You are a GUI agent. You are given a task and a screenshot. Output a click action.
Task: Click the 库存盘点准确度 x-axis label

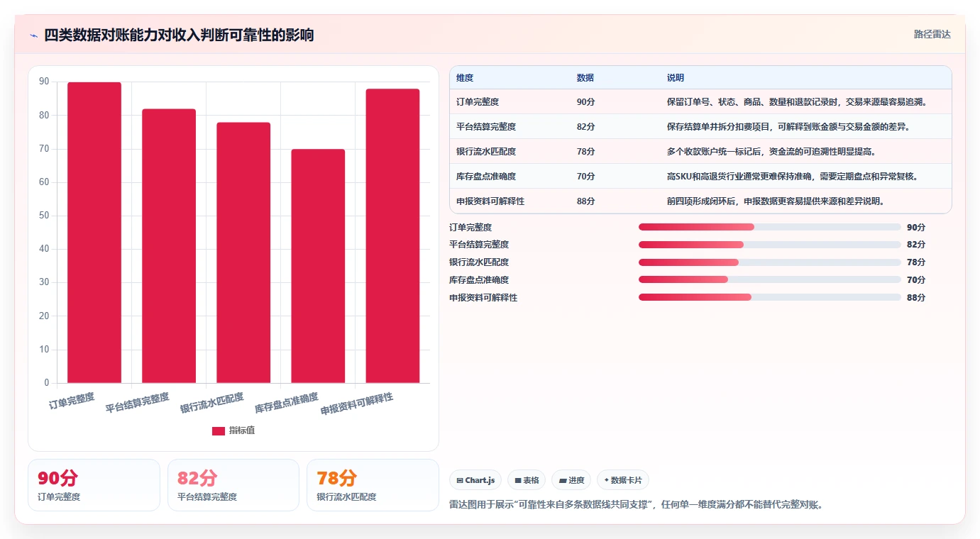click(287, 403)
